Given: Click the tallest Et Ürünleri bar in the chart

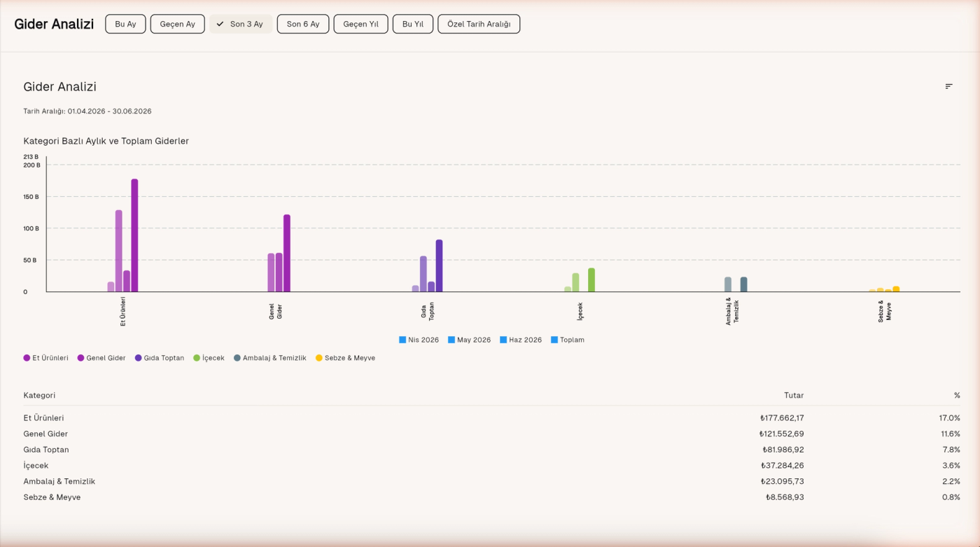Looking at the screenshot, I should click(x=134, y=235).
